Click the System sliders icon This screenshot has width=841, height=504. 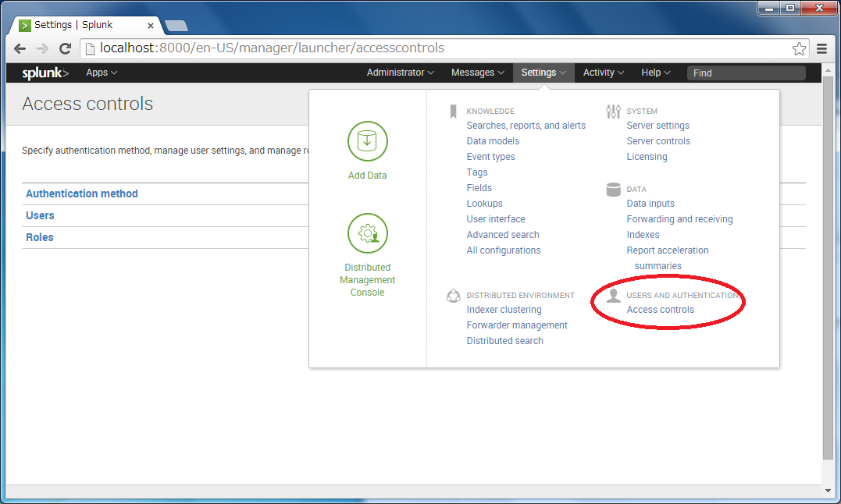pos(613,112)
